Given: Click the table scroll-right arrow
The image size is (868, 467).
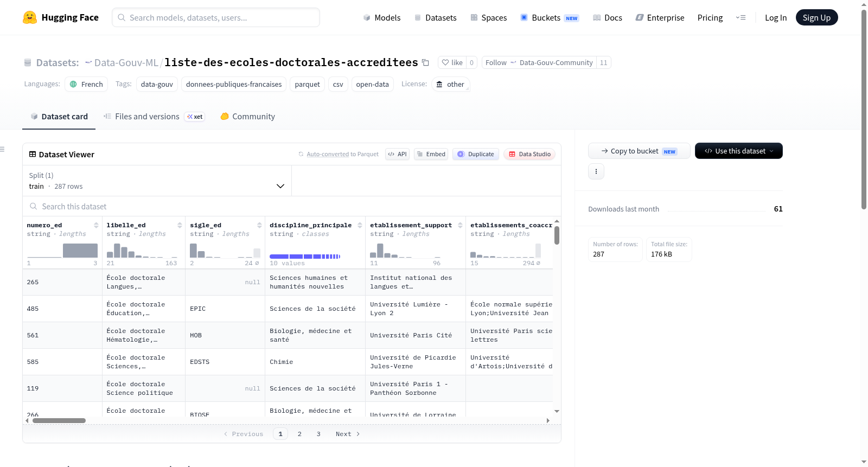Looking at the screenshot, I should 548,420.
